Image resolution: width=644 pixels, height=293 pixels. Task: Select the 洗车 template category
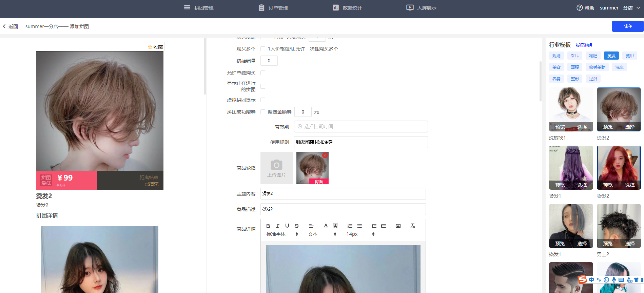(620, 67)
